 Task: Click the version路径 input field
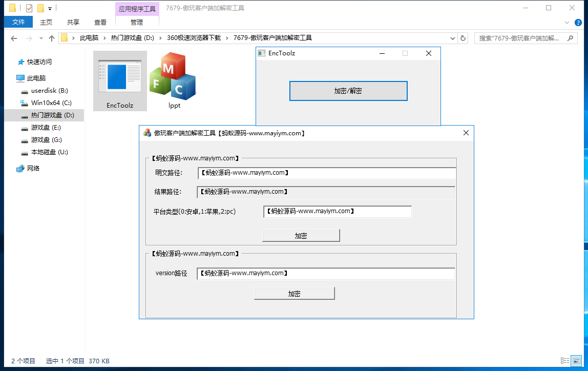326,274
